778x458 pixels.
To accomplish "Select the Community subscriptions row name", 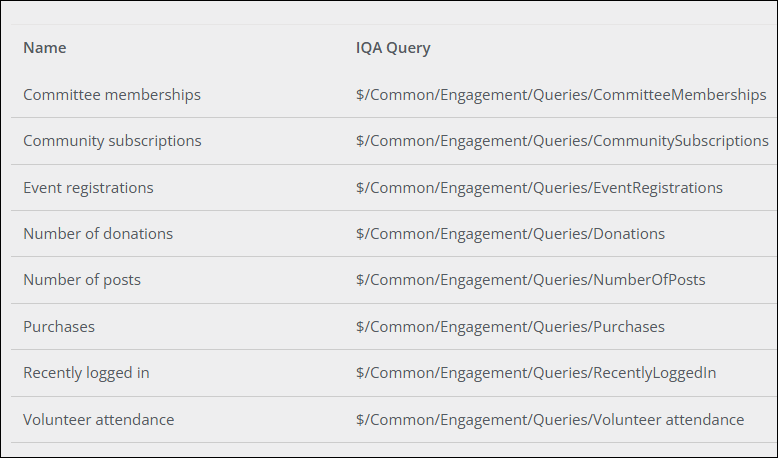I will point(112,141).
